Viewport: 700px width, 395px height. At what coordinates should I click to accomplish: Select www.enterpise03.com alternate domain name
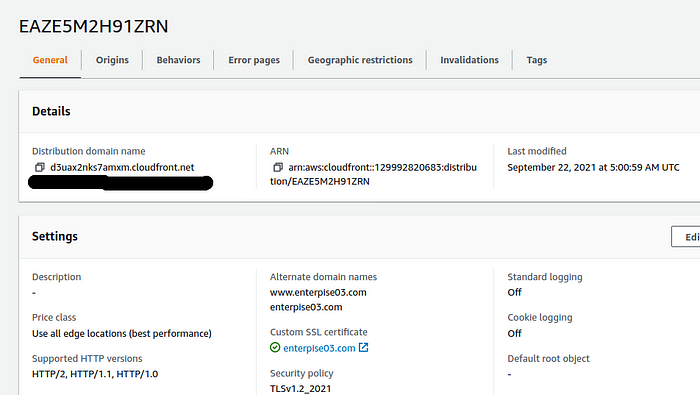click(318, 292)
